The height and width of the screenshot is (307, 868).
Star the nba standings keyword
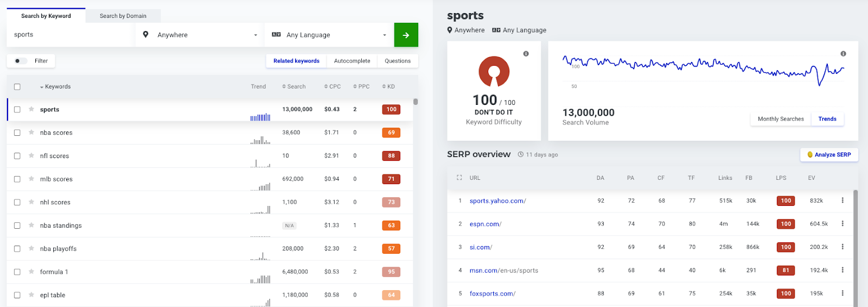[x=31, y=225]
